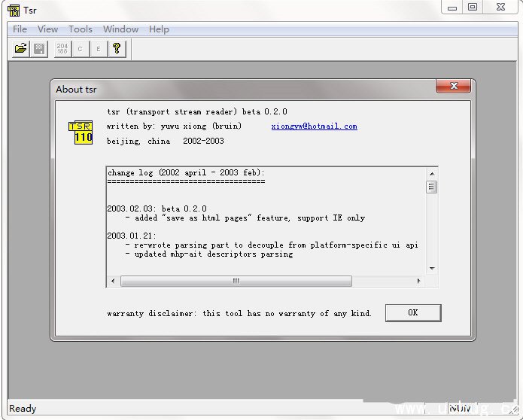The width and height of the screenshot is (523, 420).
Task: Click the 204/188 packet size toolbar button
Action: [62, 49]
